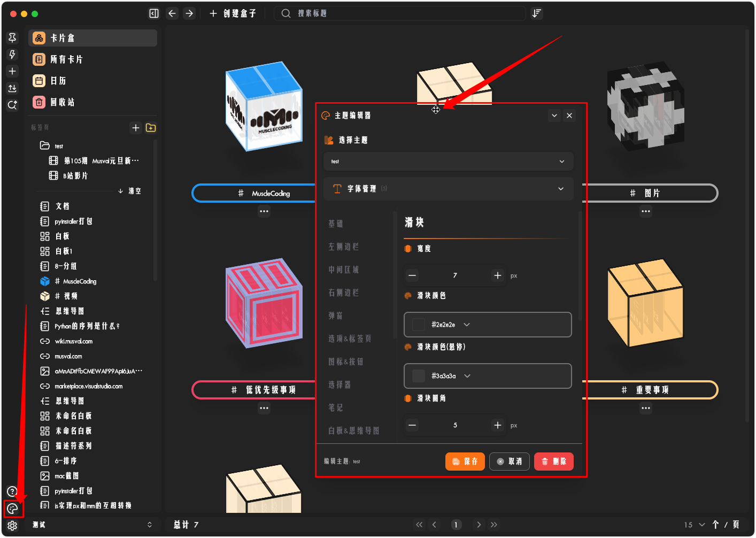Click the pin icon in left strip
Image resolution: width=756 pixels, height=538 pixels.
click(12, 37)
